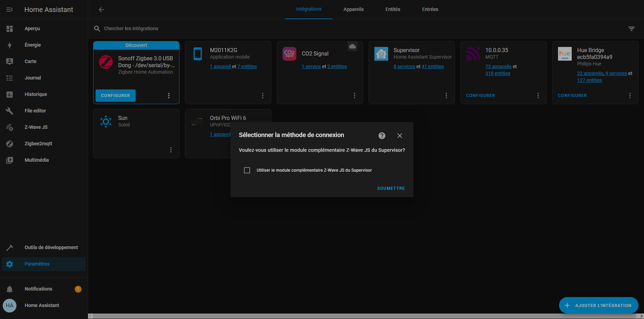Open MQTT card overflow menu
This screenshot has height=319, width=644.
click(x=538, y=96)
